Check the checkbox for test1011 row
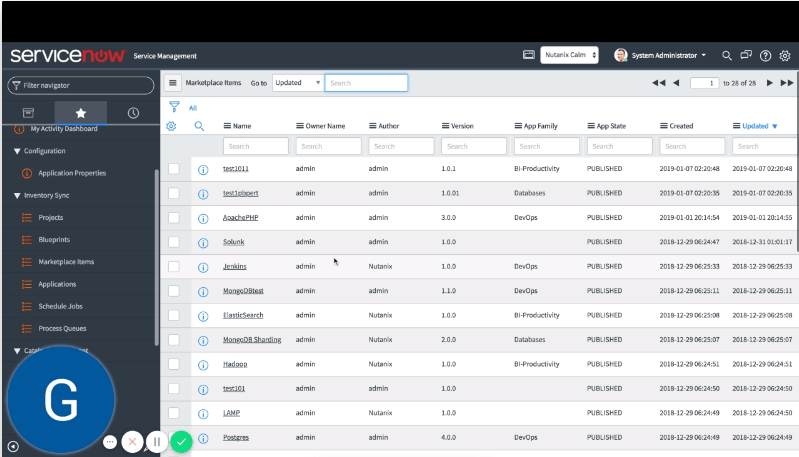Image resolution: width=799 pixels, height=457 pixels. point(174,168)
